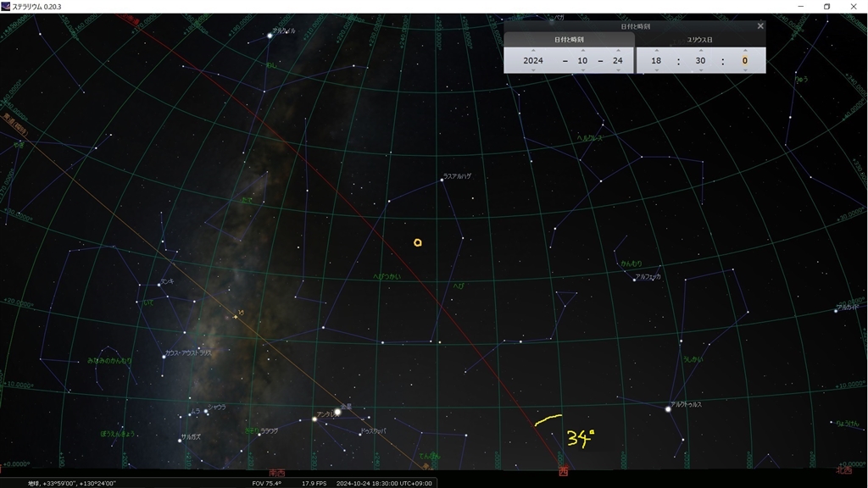Click the highlighted seconds field showing 0
The image size is (868, 488).
click(x=744, y=61)
